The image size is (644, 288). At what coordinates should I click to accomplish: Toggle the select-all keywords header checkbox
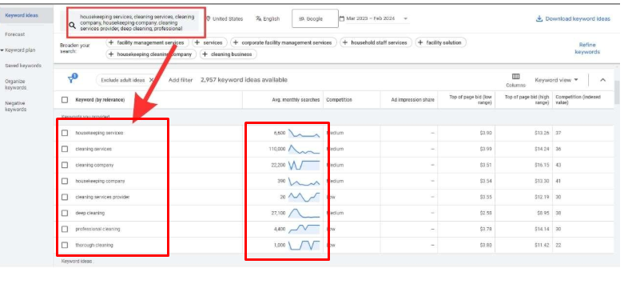[65, 100]
